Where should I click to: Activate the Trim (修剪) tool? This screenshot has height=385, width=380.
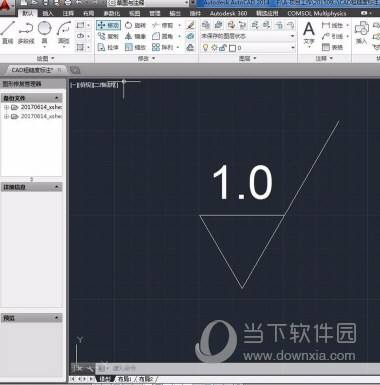coord(163,25)
